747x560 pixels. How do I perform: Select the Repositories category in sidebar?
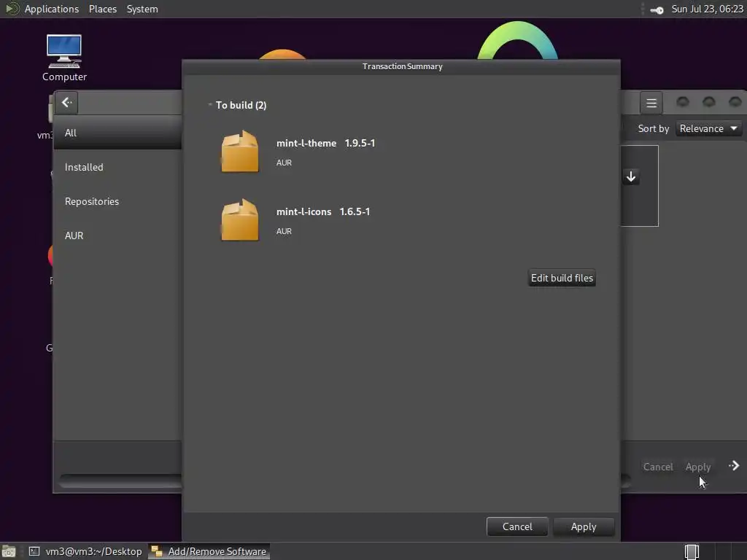117,201
